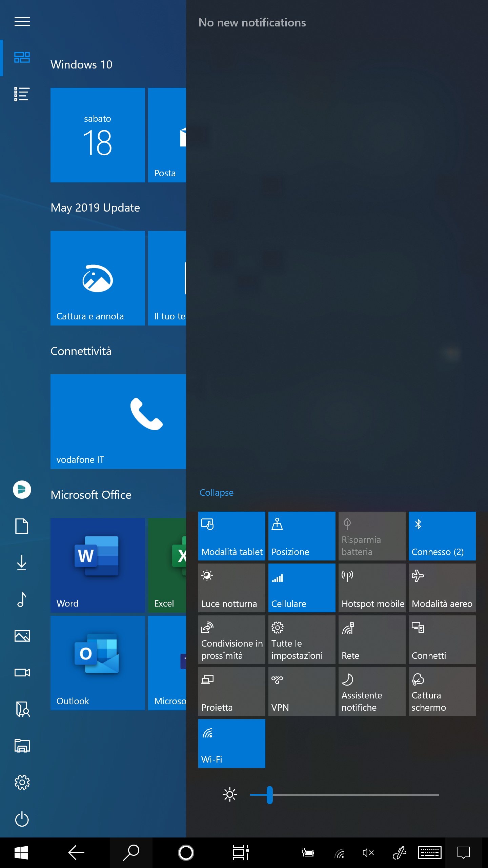
Task: Collapse the quick actions panel
Action: (x=217, y=492)
